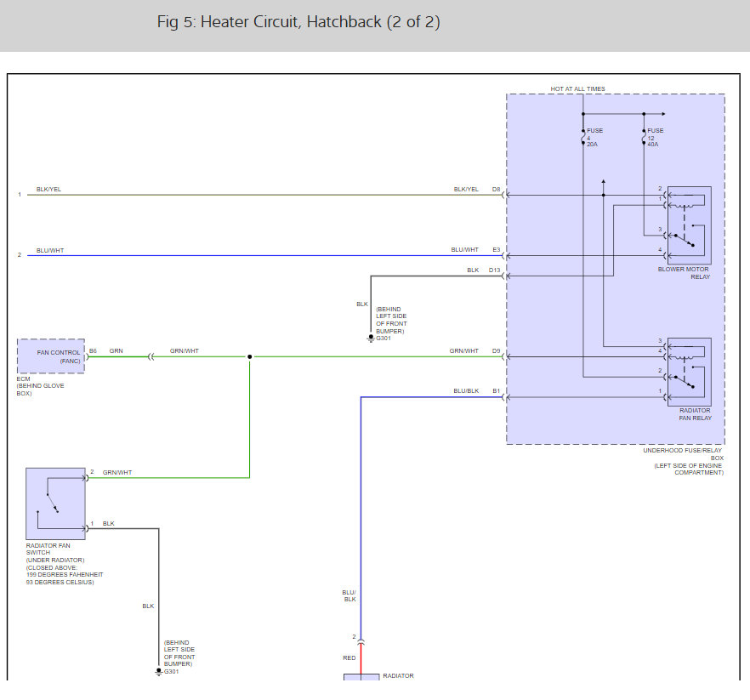Click the Fig 5 Heater Circuit title
The height and width of the screenshot is (700, 750).
[x=298, y=22]
